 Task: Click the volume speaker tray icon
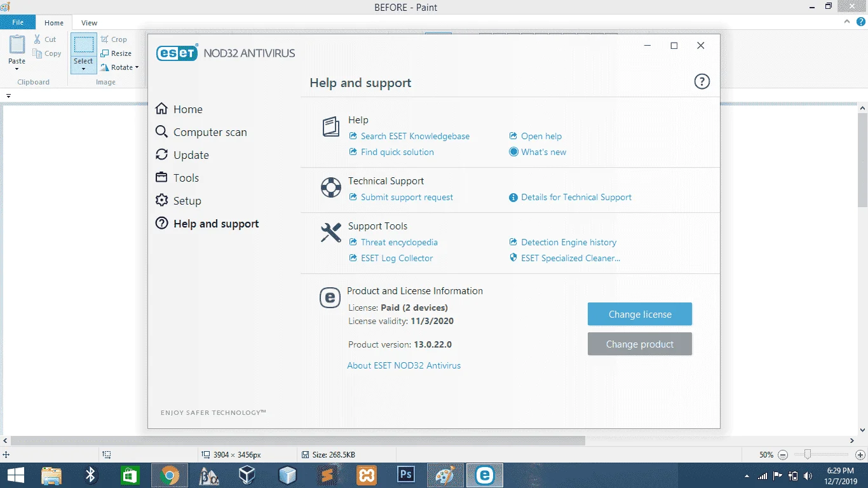808,476
